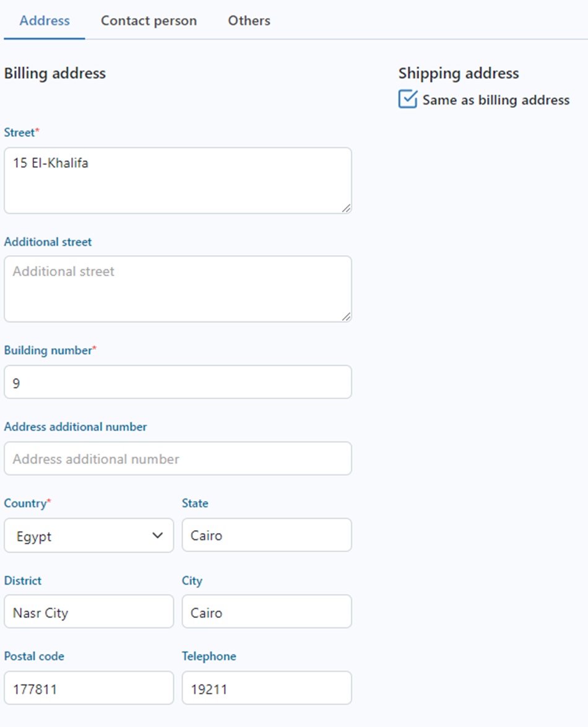
Task: Switch to the Address tab
Action: tap(45, 20)
